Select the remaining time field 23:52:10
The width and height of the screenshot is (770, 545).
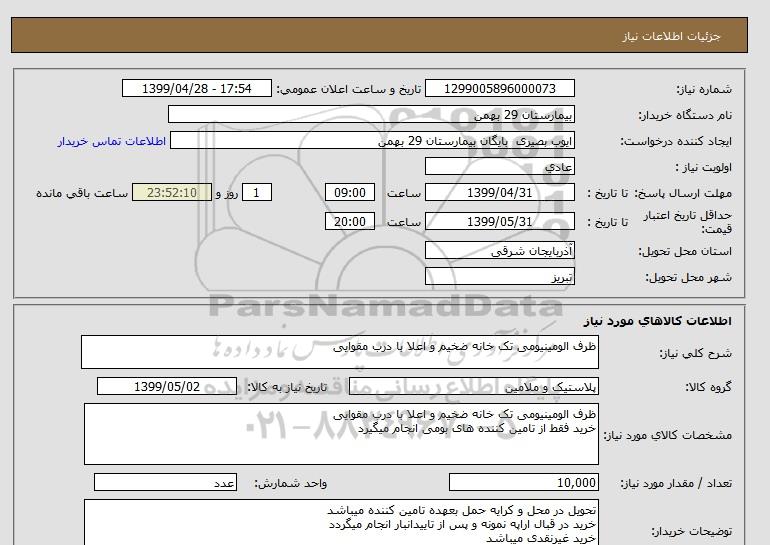coord(172,192)
